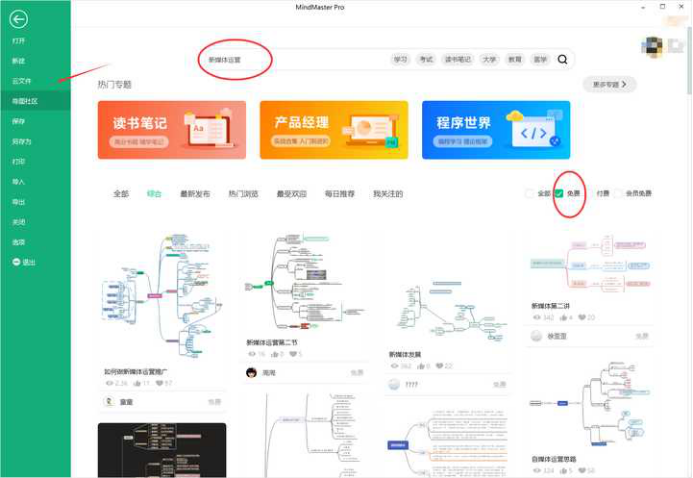Click the thumbs-up icon on 如何做新媒体运营推广 card
The width and height of the screenshot is (693, 478).
click(x=137, y=383)
